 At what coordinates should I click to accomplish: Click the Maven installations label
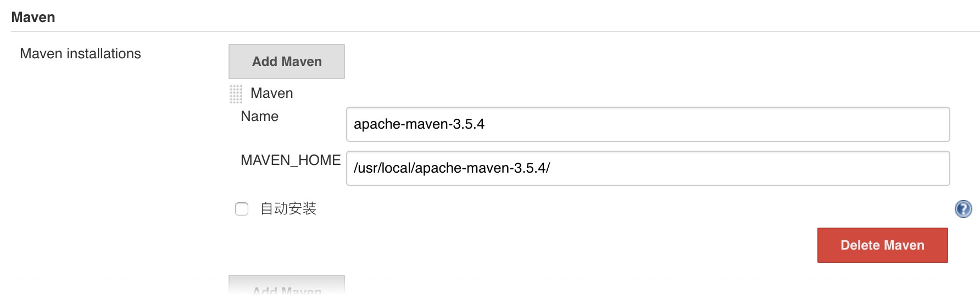tap(80, 53)
